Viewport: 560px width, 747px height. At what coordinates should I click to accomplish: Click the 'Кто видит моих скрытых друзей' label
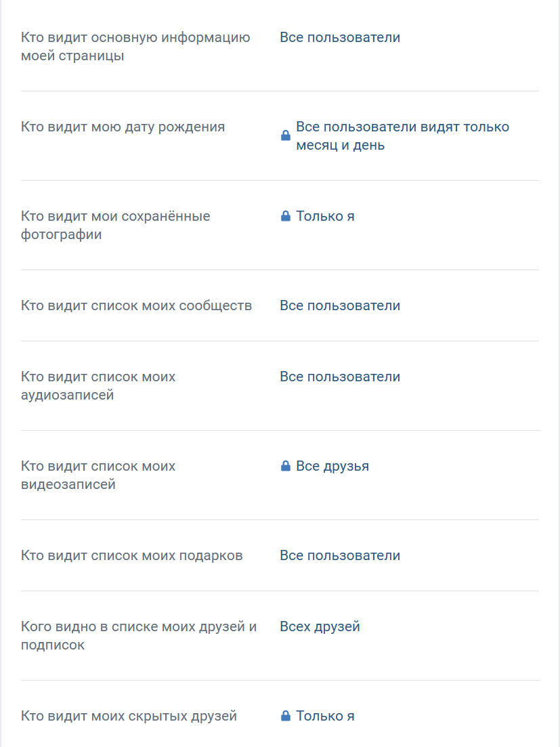[x=129, y=716]
